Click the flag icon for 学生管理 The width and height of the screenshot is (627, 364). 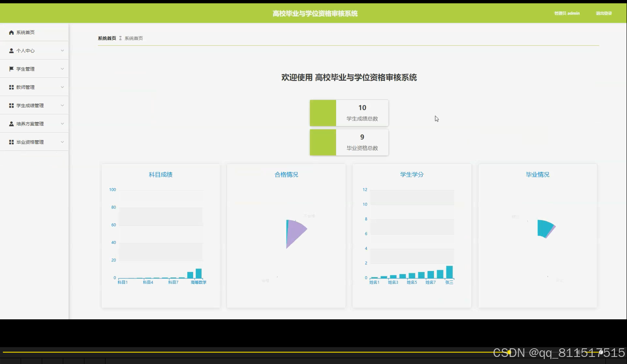(12, 69)
